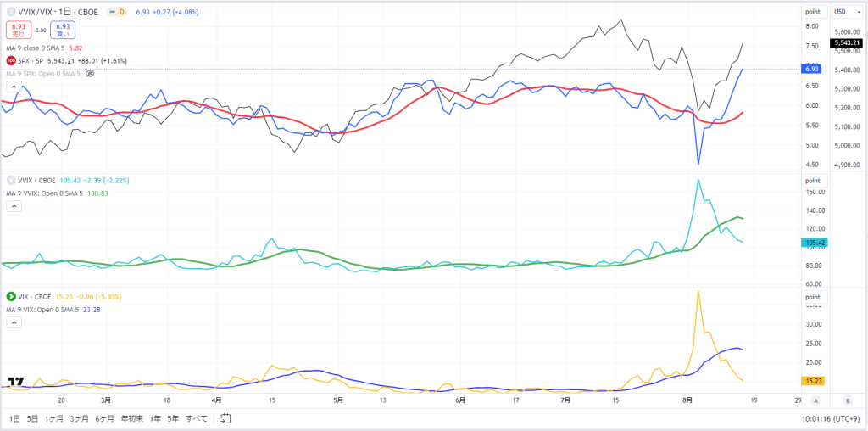Toggle the gray dash badge beside D

click(111, 12)
